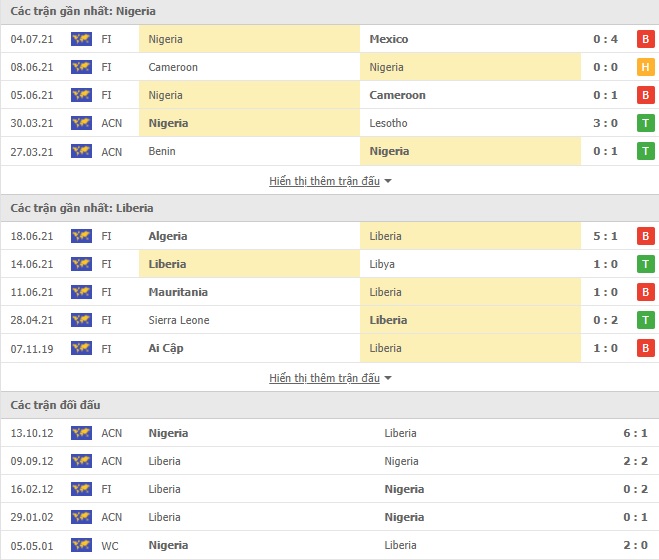Click the world flag icon for 04.07.21 match

click(81, 39)
